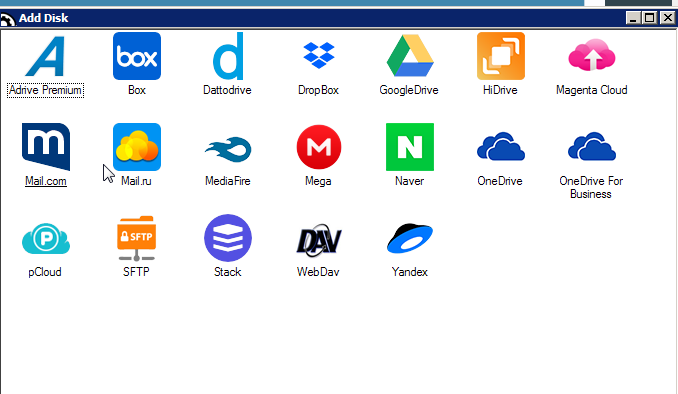Select the purple Stack icon

228,238
